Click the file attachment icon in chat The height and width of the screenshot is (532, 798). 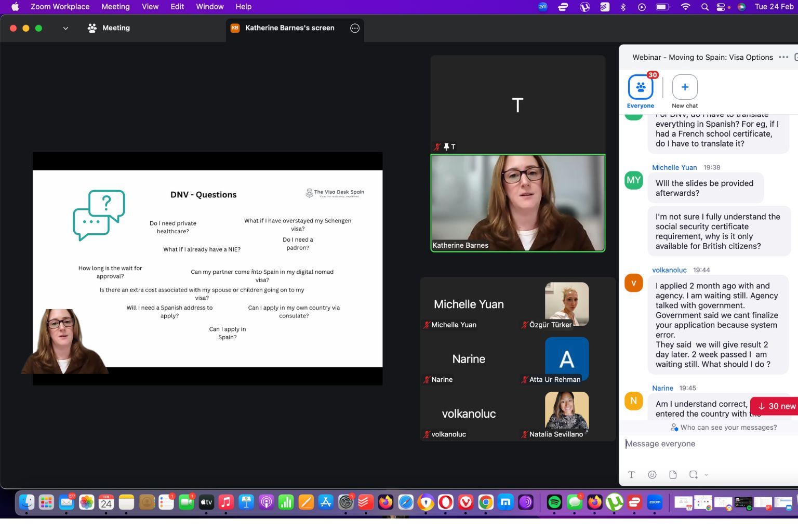(x=673, y=474)
